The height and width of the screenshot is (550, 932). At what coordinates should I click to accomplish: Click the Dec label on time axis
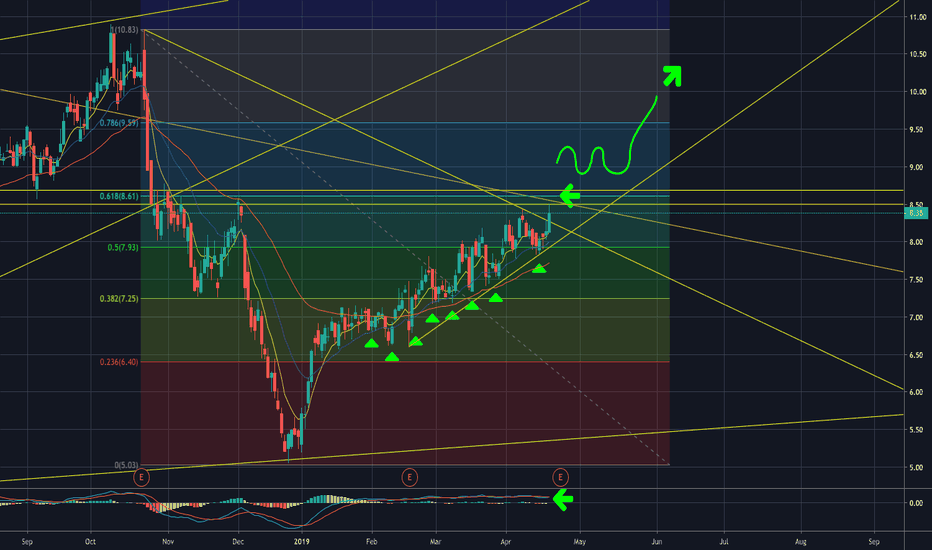tap(238, 542)
